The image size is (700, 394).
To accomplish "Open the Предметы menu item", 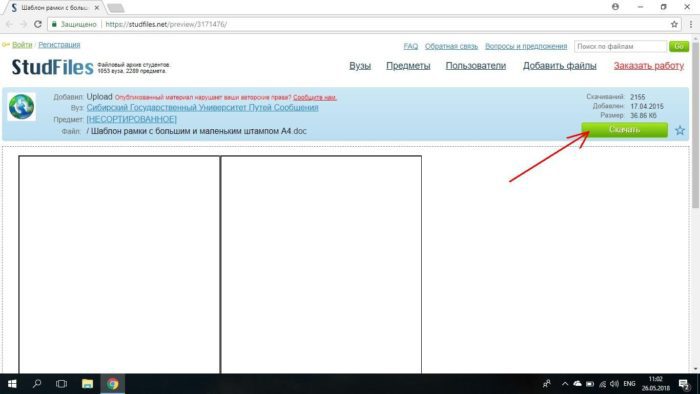I will pos(408,66).
